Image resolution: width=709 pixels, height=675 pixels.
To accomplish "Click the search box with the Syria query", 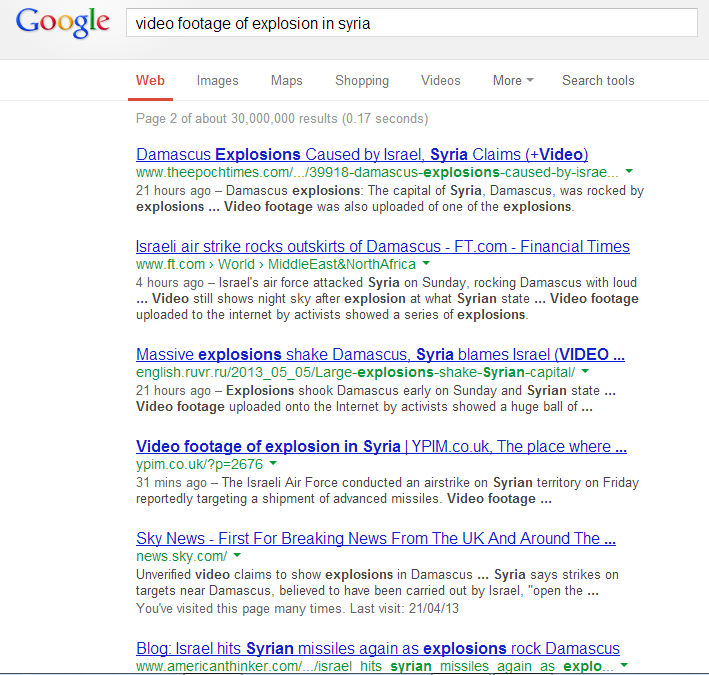I will [x=411, y=23].
